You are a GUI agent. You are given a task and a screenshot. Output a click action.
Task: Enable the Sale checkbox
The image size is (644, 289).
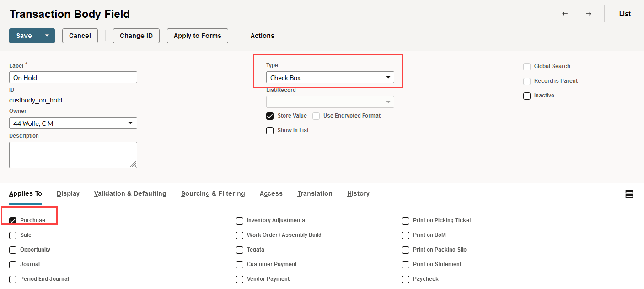13,235
